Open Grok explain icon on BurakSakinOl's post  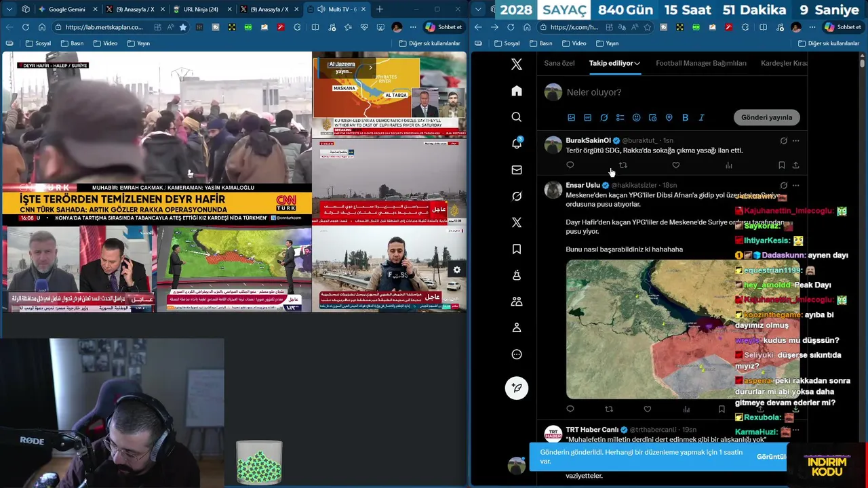click(x=783, y=140)
